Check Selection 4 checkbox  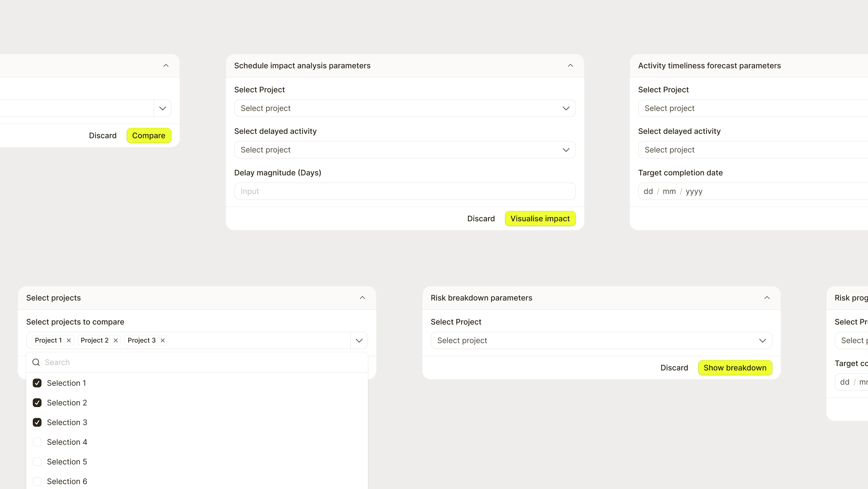(x=37, y=442)
